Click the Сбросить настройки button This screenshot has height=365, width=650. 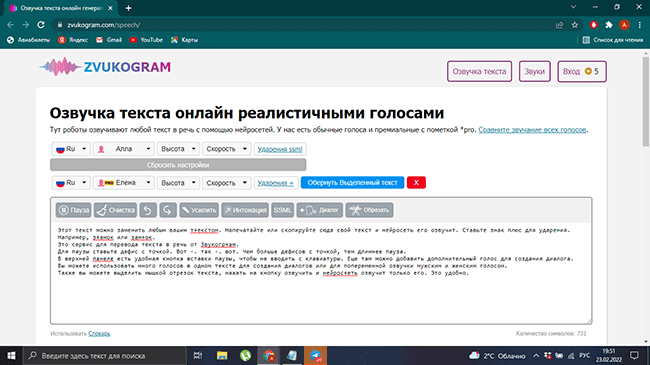178,165
